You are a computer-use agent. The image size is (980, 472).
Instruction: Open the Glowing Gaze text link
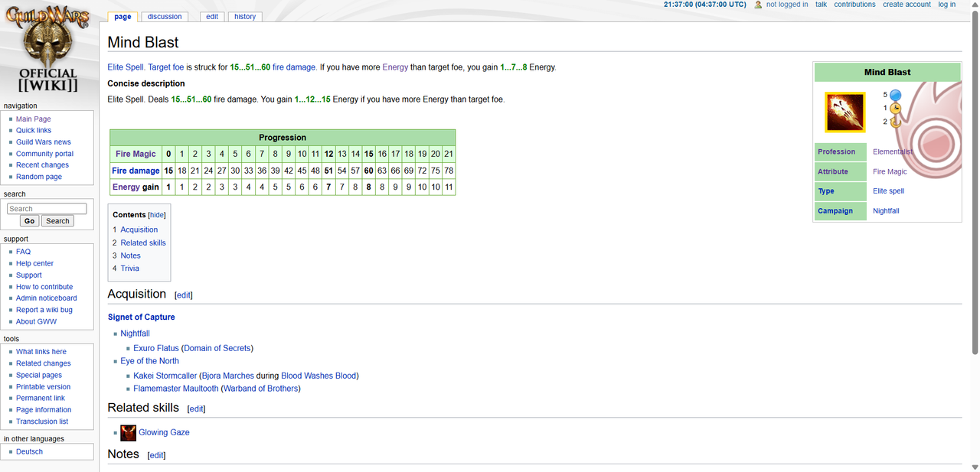(x=164, y=432)
